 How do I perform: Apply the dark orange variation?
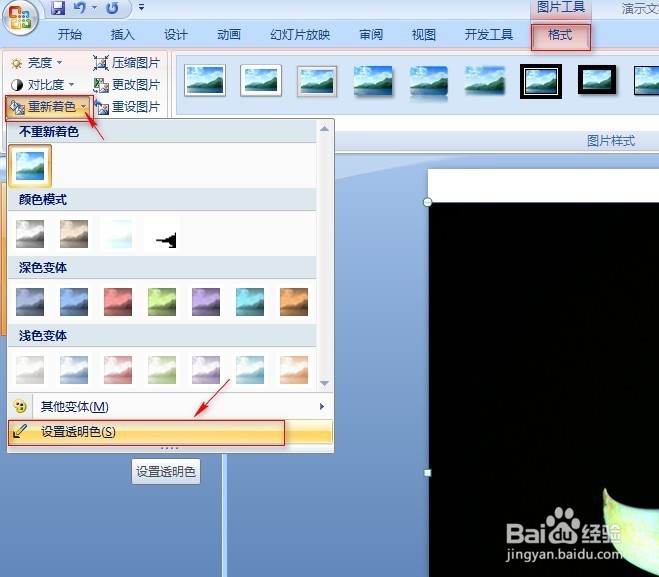click(294, 302)
